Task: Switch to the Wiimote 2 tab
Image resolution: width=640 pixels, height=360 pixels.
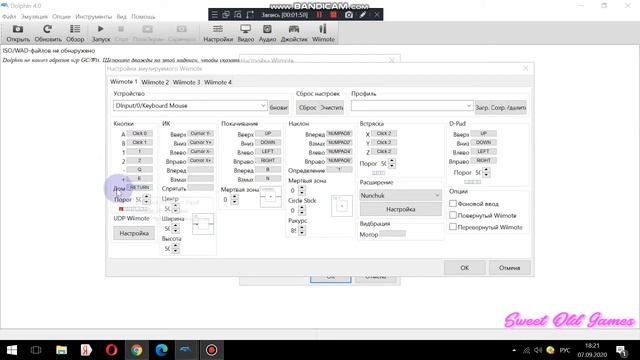Action: pyautogui.click(x=155, y=82)
